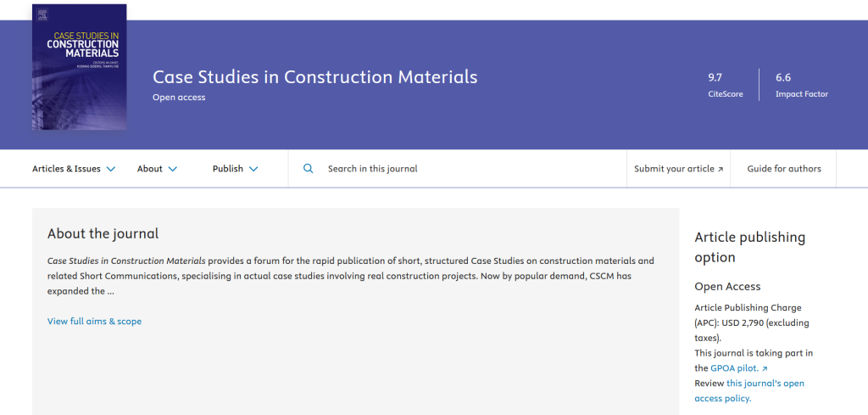Open the About menu label
The width and height of the screenshot is (868, 415).
(149, 169)
